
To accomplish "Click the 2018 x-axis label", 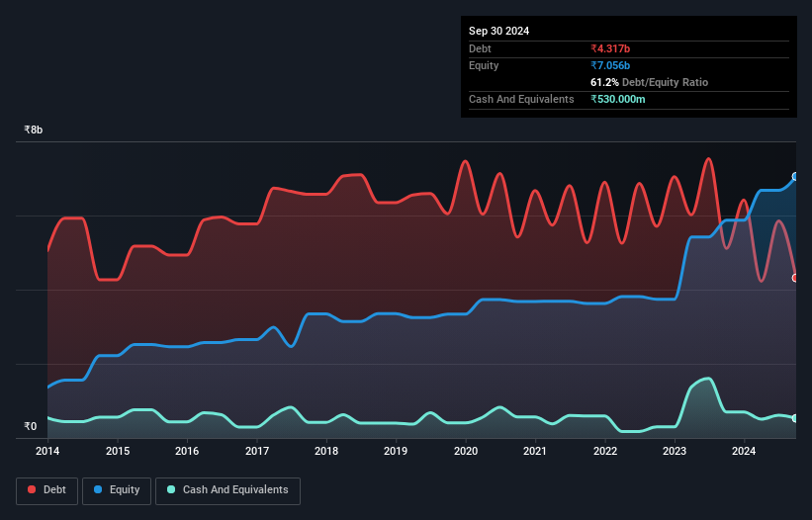I will coord(326,451).
